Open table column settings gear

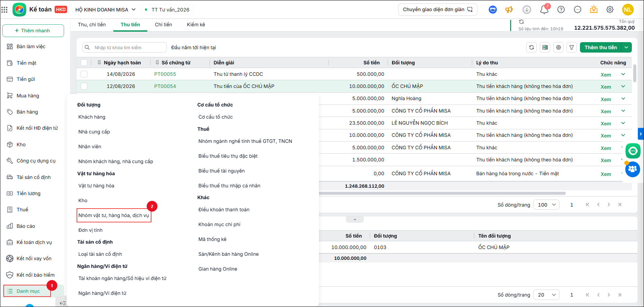(559, 48)
